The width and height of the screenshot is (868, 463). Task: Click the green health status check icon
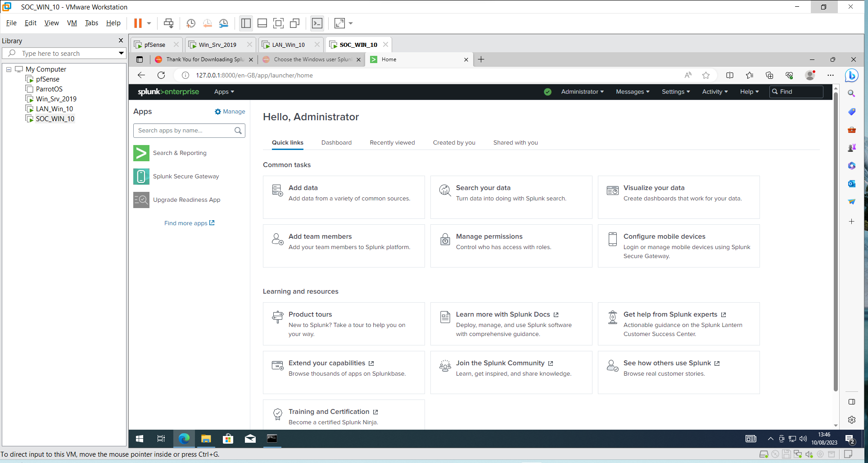[x=547, y=92]
